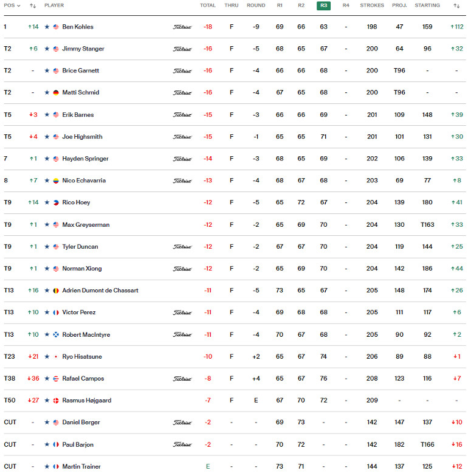
Task: Click the STROKES column header
Action: point(372,5)
